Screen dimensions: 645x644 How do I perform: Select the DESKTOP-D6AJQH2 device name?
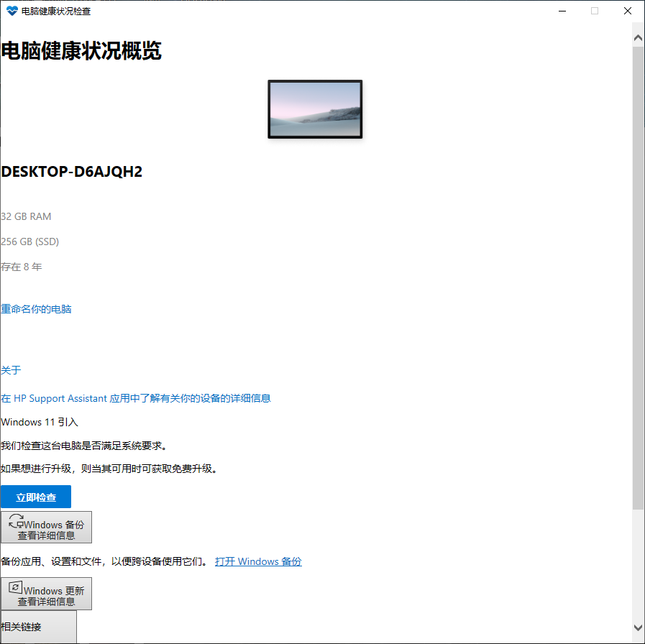pos(72,172)
